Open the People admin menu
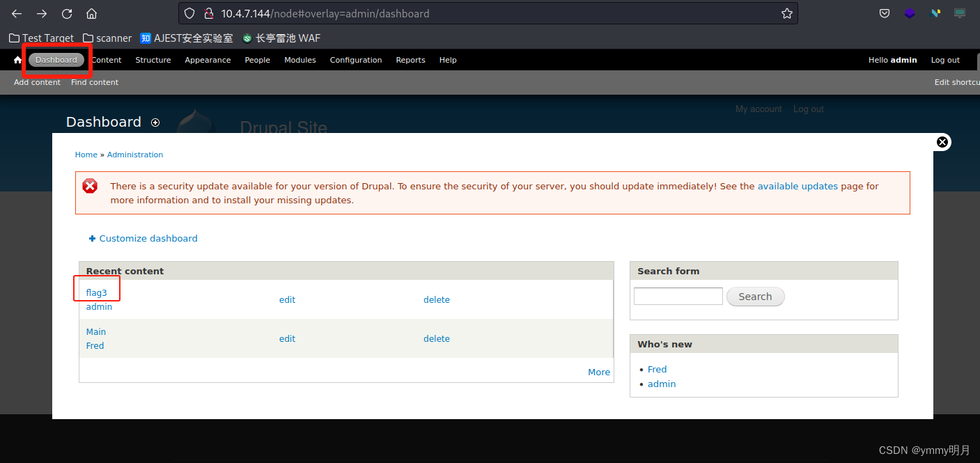The width and height of the screenshot is (980, 463). coord(257,60)
